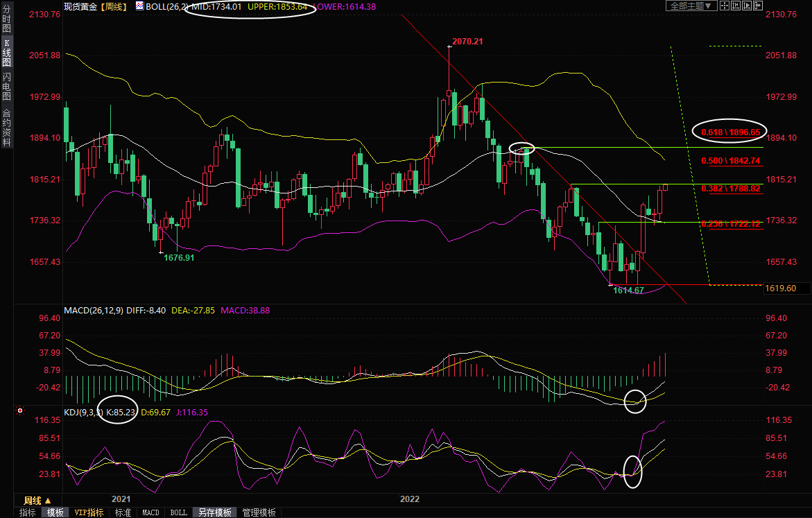Select the 模板 bottom tab
The image size is (812, 518).
click(55, 512)
